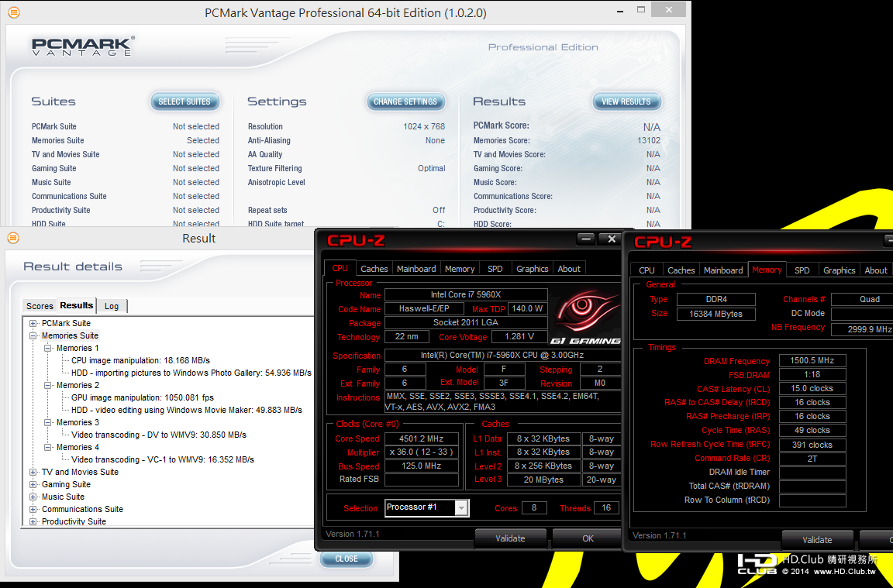Screen dimensions: 893x588
Task: Click the Resolution value '1024 x 768'
Action: click(424, 126)
